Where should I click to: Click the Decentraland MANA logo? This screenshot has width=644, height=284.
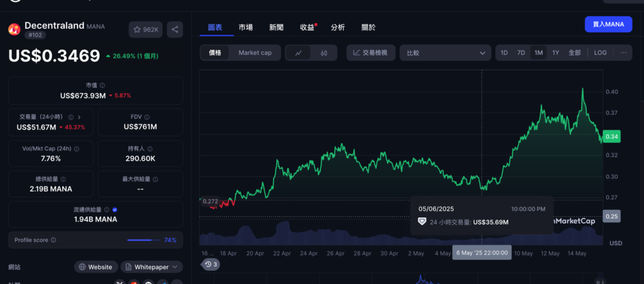click(x=14, y=29)
